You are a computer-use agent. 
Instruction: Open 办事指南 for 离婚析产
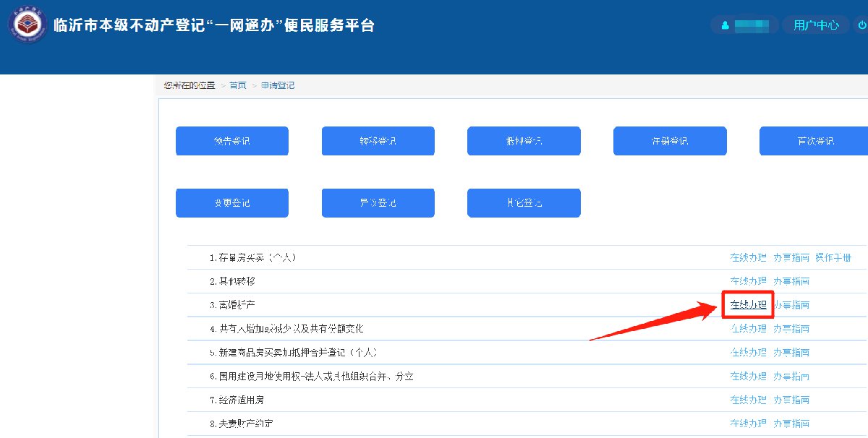pos(791,305)
